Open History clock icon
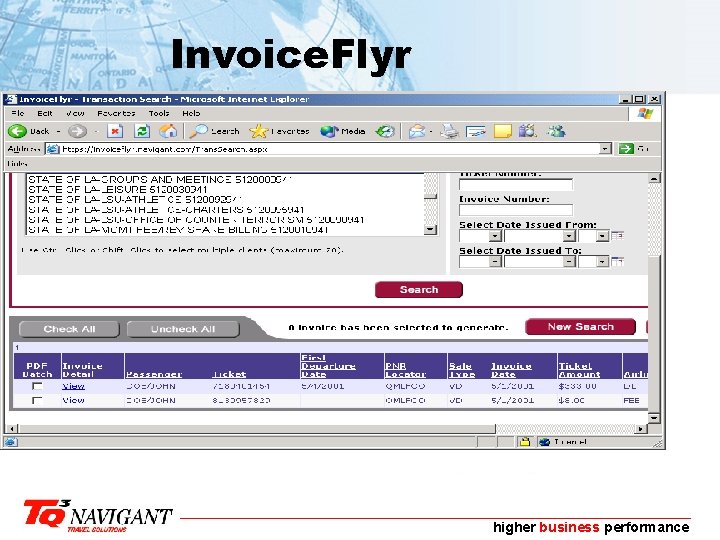The height and width of the screenshot is (540, 720). pyautogui.click(x=385, y=132)
